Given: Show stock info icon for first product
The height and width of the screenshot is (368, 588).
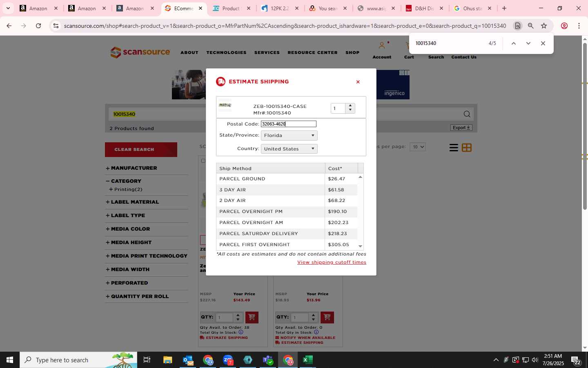Looking at the screenshot, I should pyautogui.click(x=241, y=332).
